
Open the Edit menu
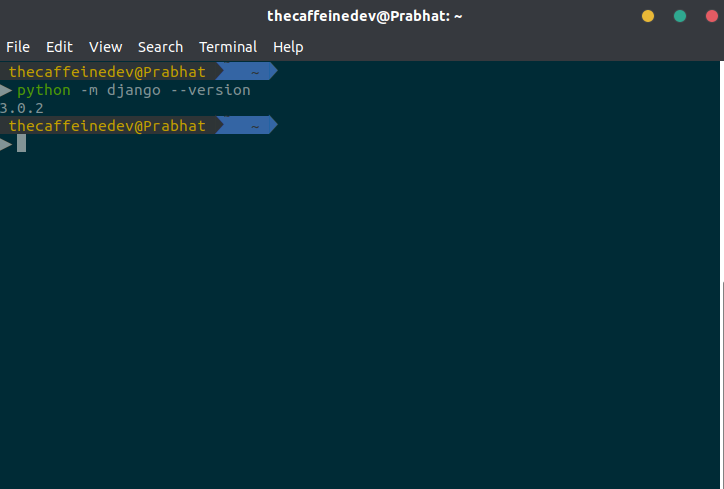59,47
